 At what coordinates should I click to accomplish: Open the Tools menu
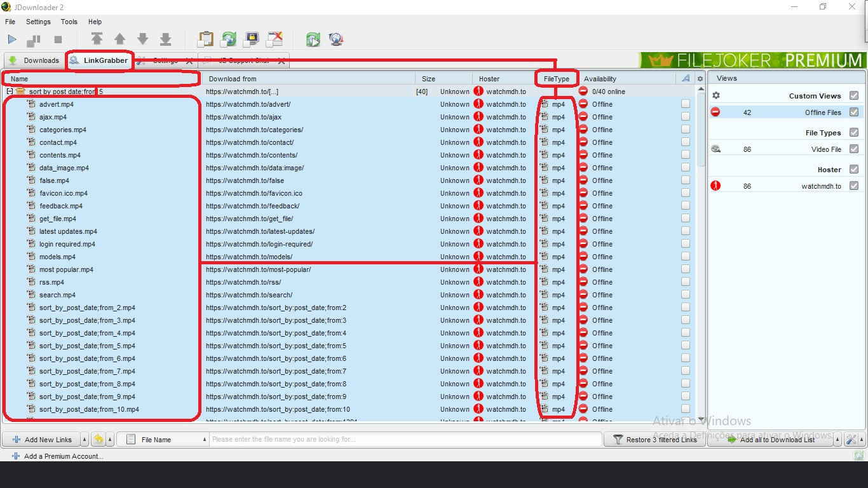(x=69, y=22)
